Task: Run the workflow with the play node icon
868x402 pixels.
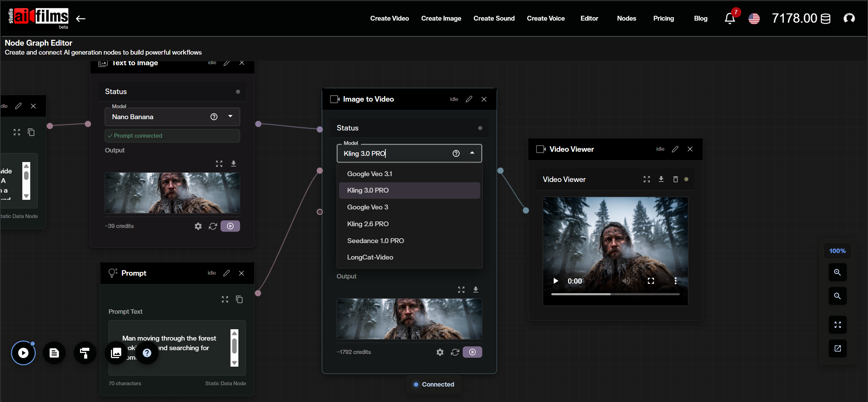Action: [x=23, y=353]
